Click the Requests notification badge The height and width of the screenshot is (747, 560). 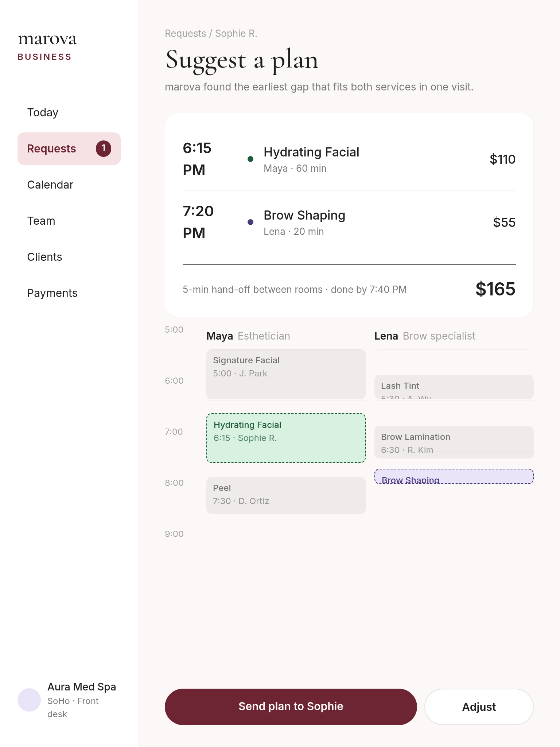[104, 148]
